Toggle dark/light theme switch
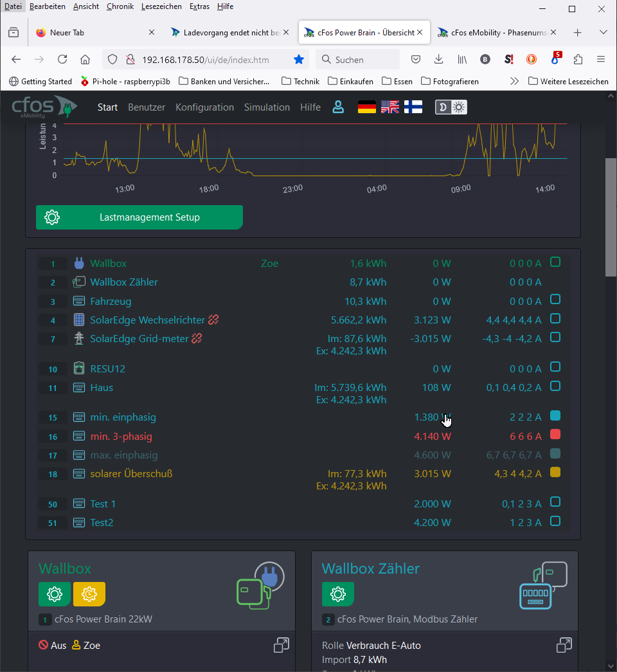 pos(451,107)
